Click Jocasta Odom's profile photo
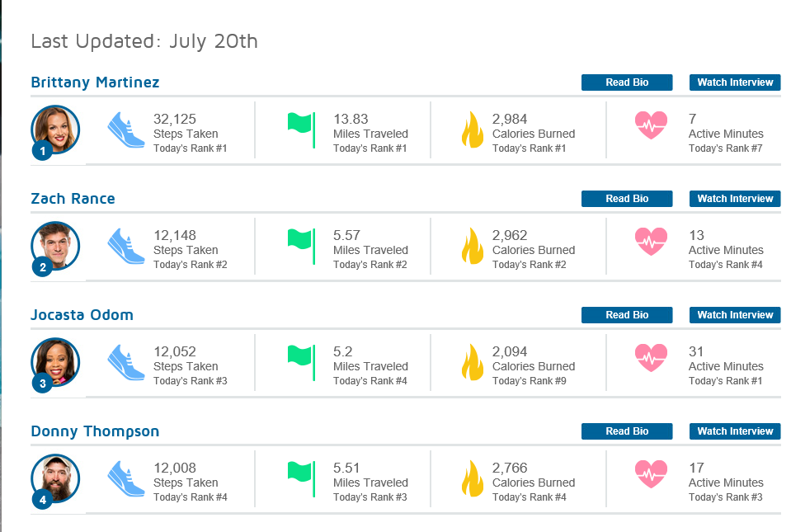791x532 pixels. tap(56, 360)
